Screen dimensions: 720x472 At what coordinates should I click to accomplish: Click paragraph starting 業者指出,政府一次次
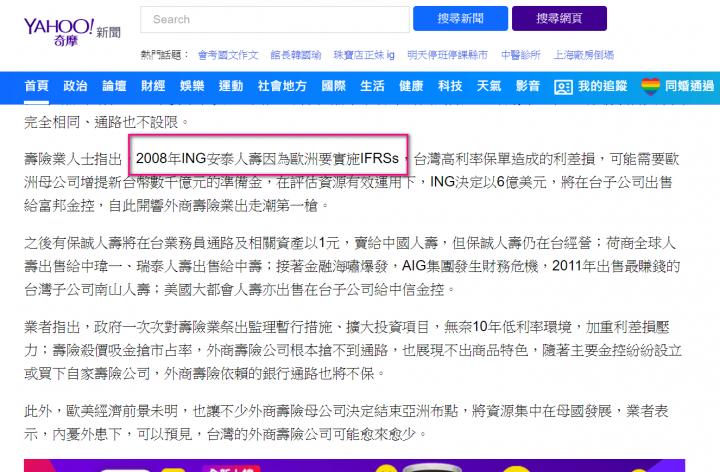click(352, 350)
